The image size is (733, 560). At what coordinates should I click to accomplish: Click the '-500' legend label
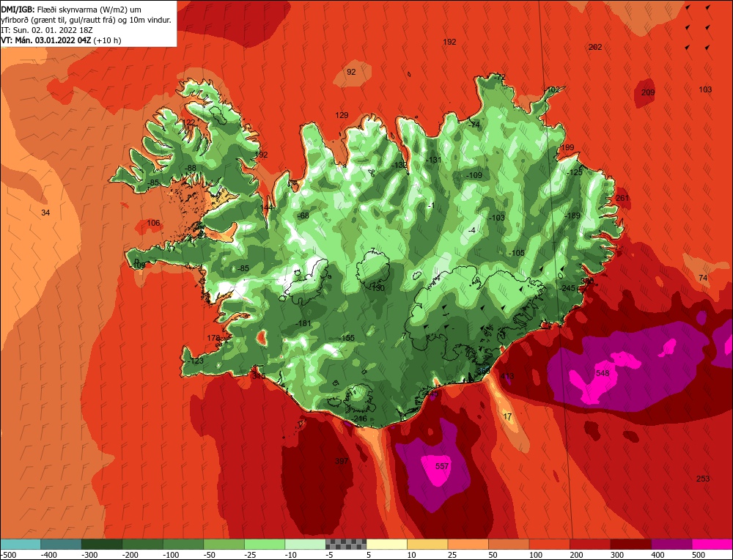click(9, 555)
